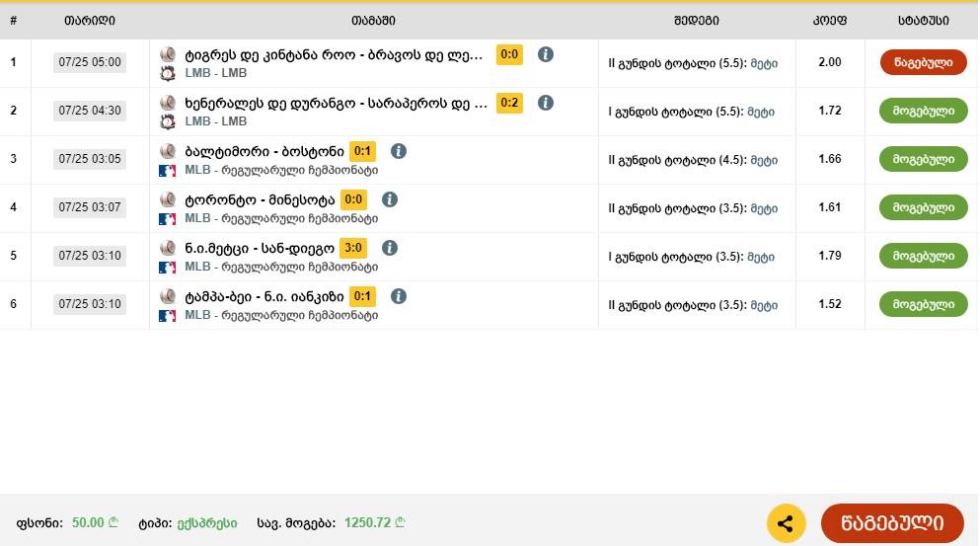Click date 07/25 03:10 in row 5
Screen dimensions: 980x546
[x=90, y=255]
